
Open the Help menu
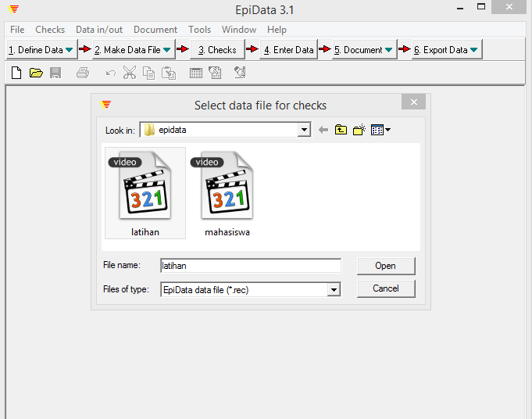click(277, 30)
